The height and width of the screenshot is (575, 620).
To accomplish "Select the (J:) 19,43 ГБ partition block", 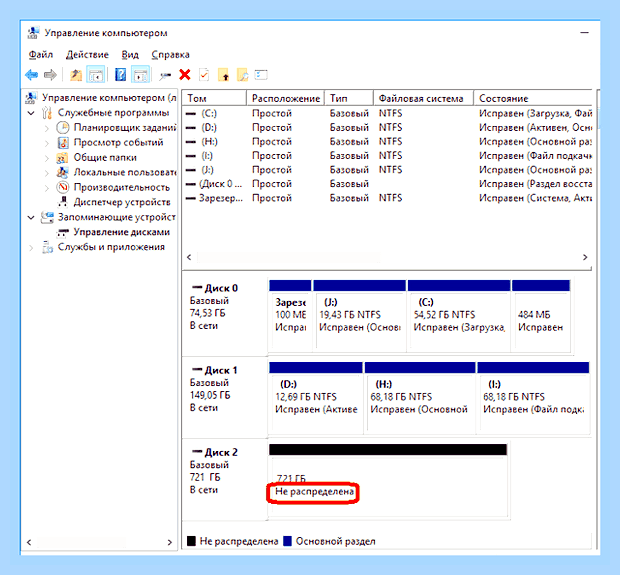I will coord(359,316).
